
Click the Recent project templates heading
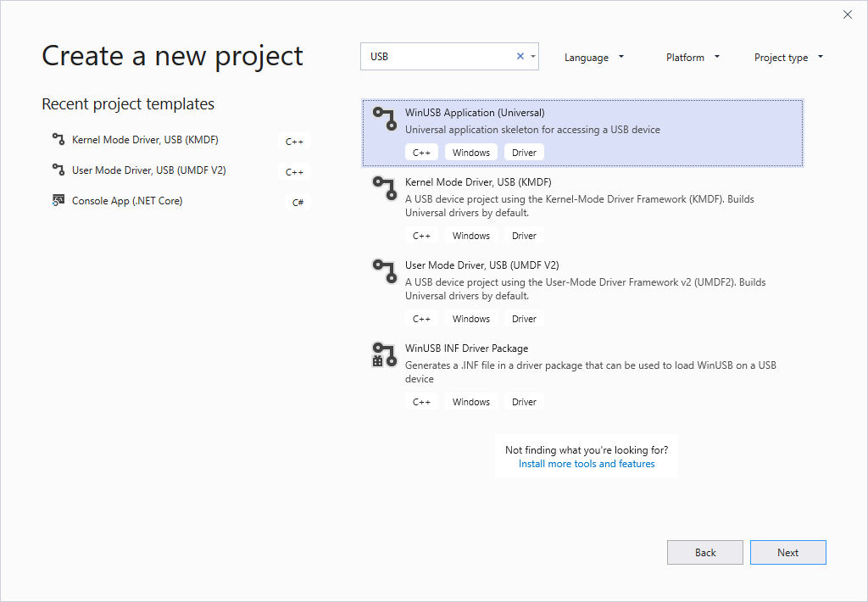(128, 103)
